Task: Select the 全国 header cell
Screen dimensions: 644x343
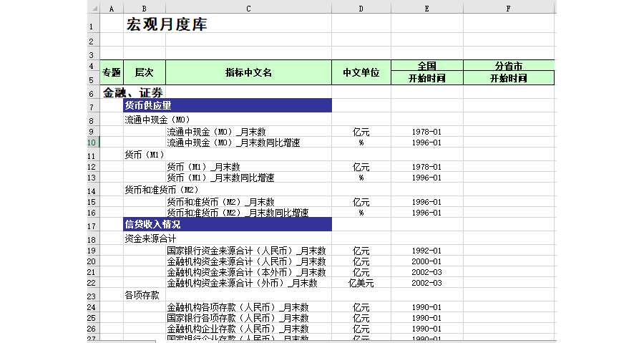Action: [426, 66]
